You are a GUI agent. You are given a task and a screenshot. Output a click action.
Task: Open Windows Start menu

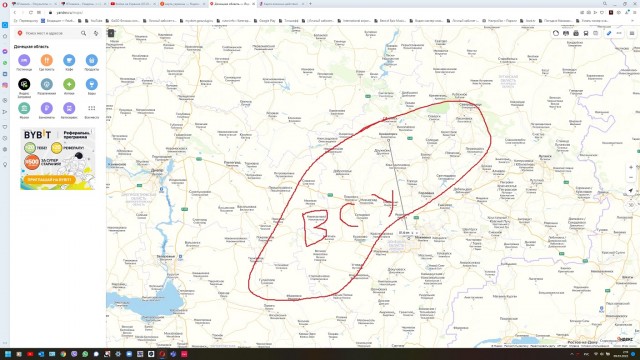point(8,354)
